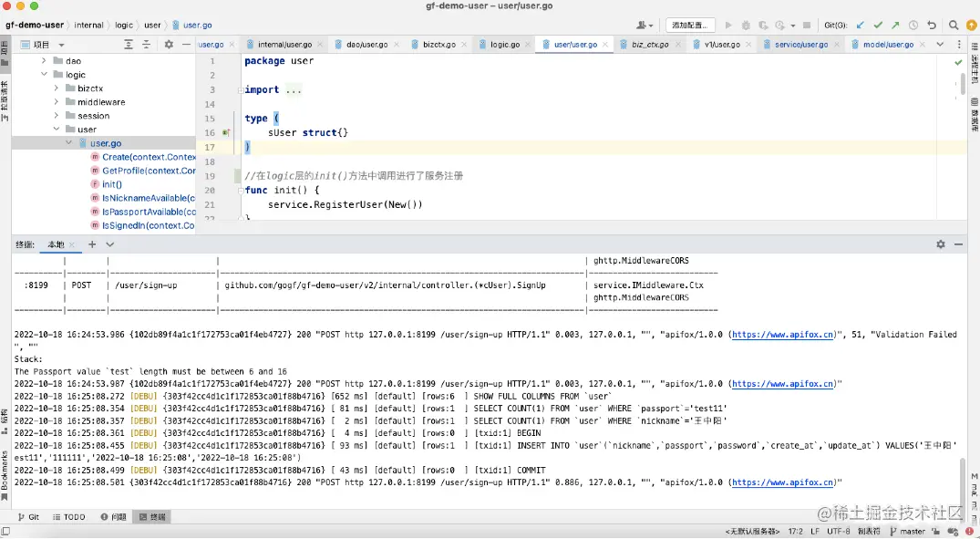Expand the dao folder
Image resolution: width=980 pixels, height=539 pixels.
coord(44,61)
